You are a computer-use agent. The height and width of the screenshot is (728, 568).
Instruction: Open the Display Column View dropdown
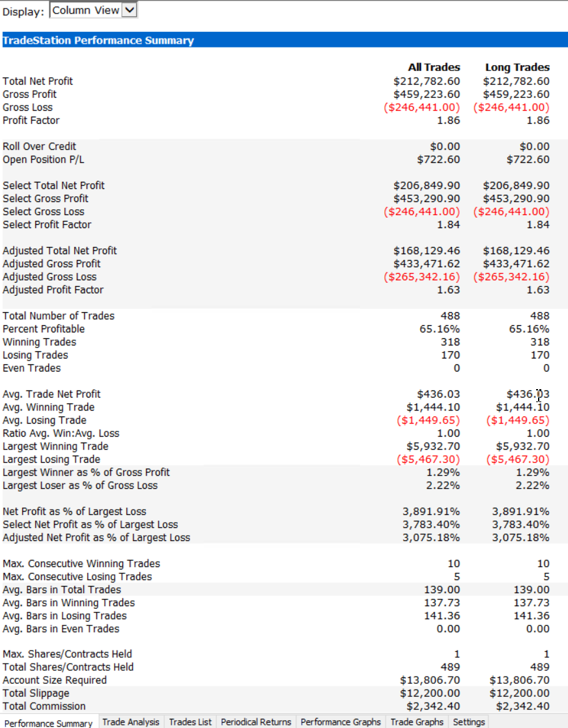click(x=93, y=10)
